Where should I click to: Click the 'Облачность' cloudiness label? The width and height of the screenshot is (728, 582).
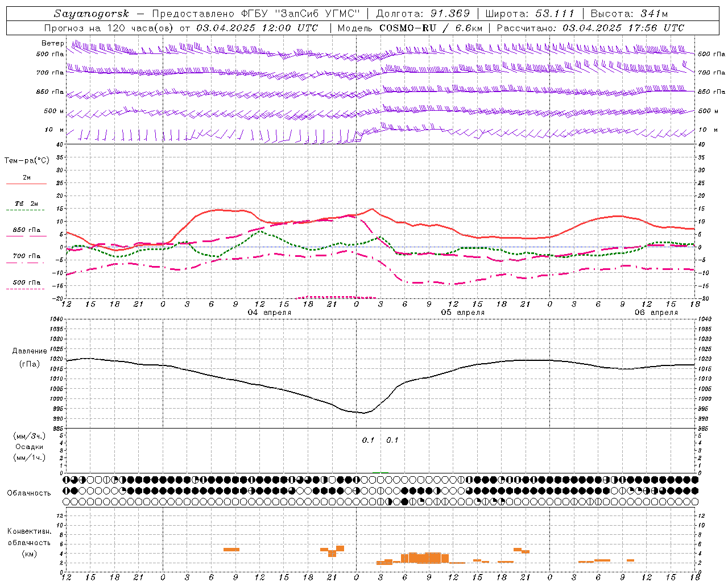[x=29, y=493]
